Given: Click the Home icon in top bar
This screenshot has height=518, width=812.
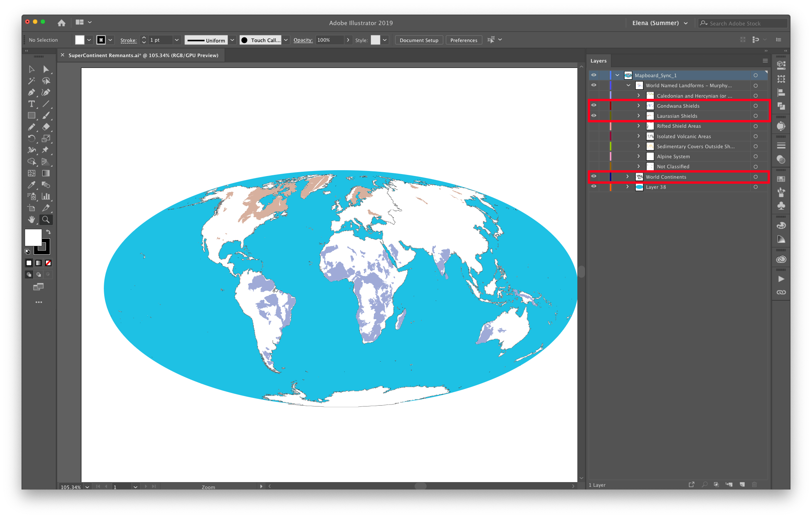Looking at the screenshot, I should [x=61, y=23].
